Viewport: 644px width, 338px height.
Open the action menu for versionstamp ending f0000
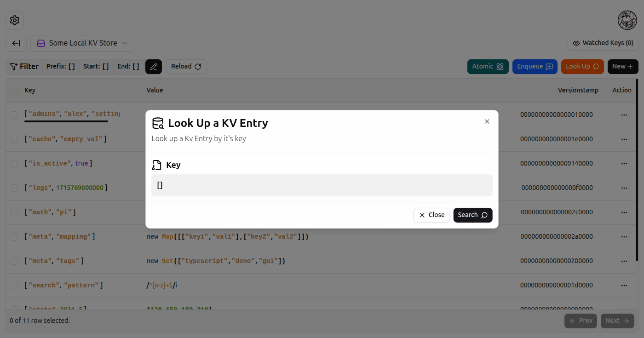[624, 188]
